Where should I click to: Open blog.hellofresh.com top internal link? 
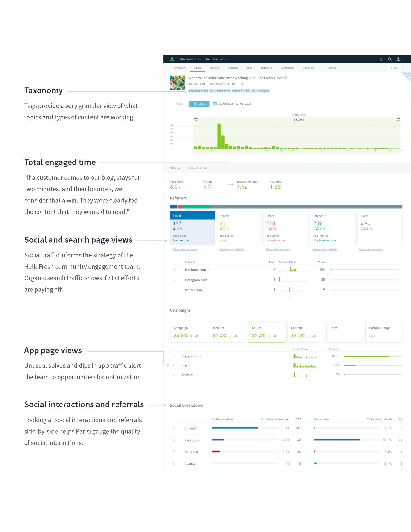[325, 240]
